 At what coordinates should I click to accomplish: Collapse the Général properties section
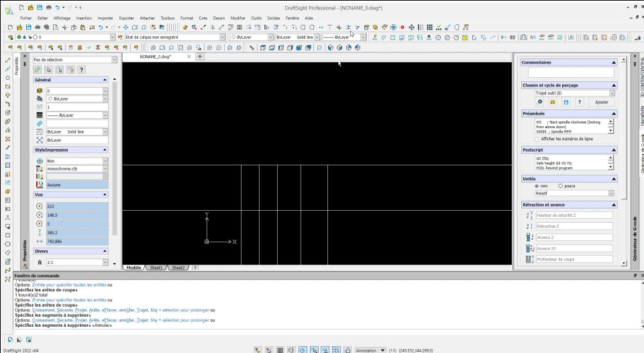pyautogui.click(x=104, y=80)
